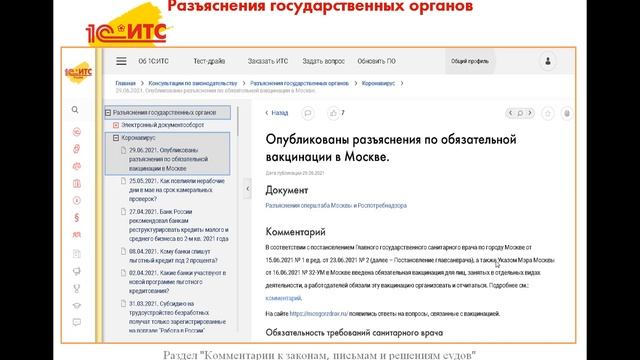Click the gray document sidebar icon

pos(76,254)
